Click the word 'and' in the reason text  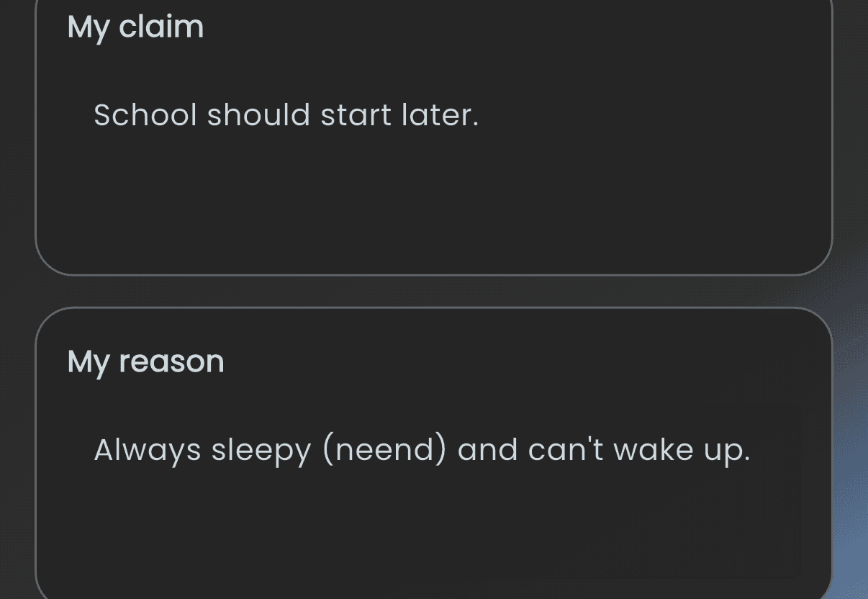point(488,451)
